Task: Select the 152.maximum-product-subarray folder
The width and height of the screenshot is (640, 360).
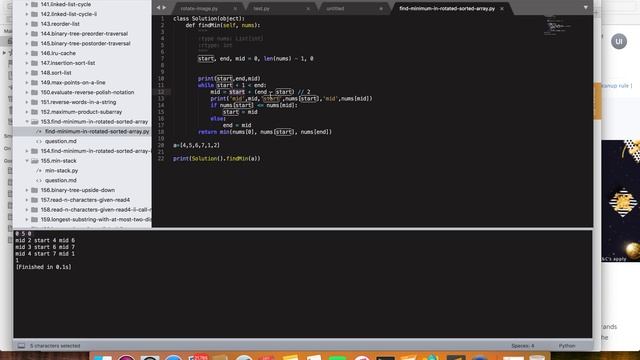Action: point(81,112)
